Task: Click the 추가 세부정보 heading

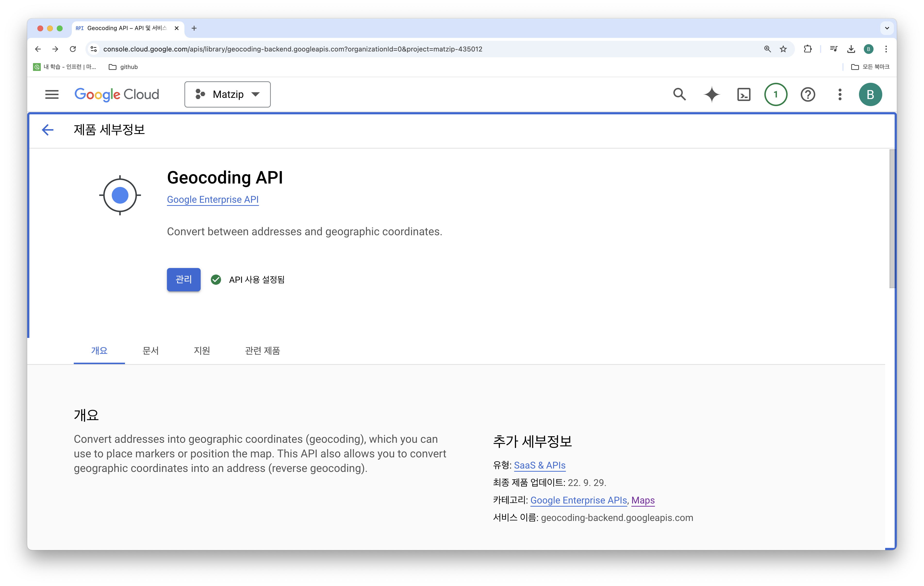Action: click(x=533, y=442)
